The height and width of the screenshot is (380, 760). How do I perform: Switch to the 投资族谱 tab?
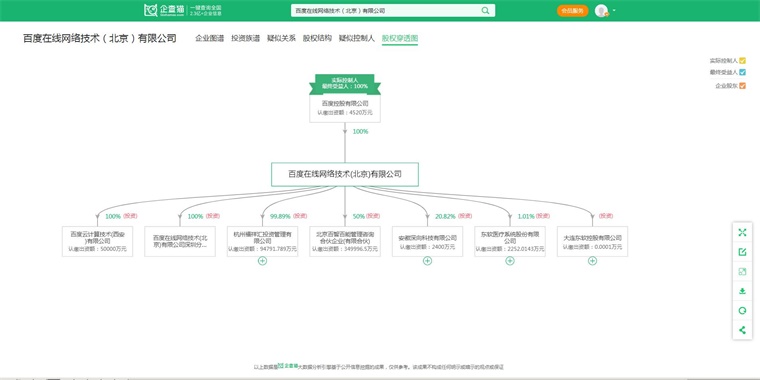tap(245, 38)
